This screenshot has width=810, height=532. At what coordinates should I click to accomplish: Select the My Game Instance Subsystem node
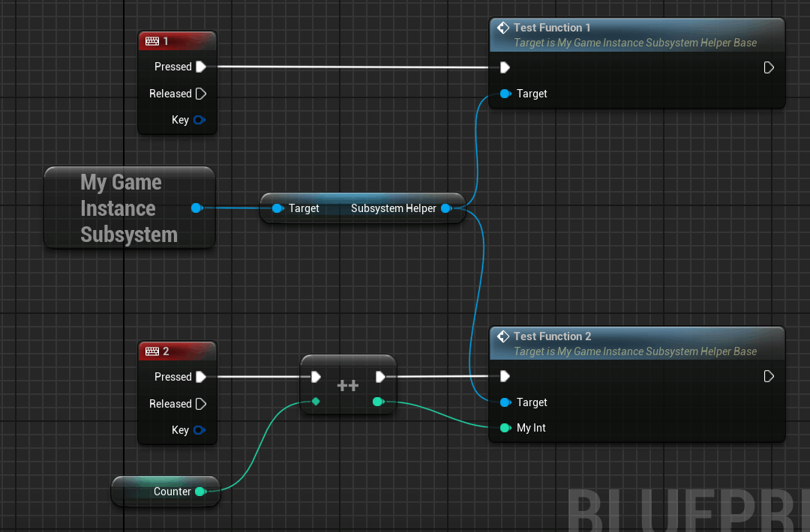click(130, 208)
